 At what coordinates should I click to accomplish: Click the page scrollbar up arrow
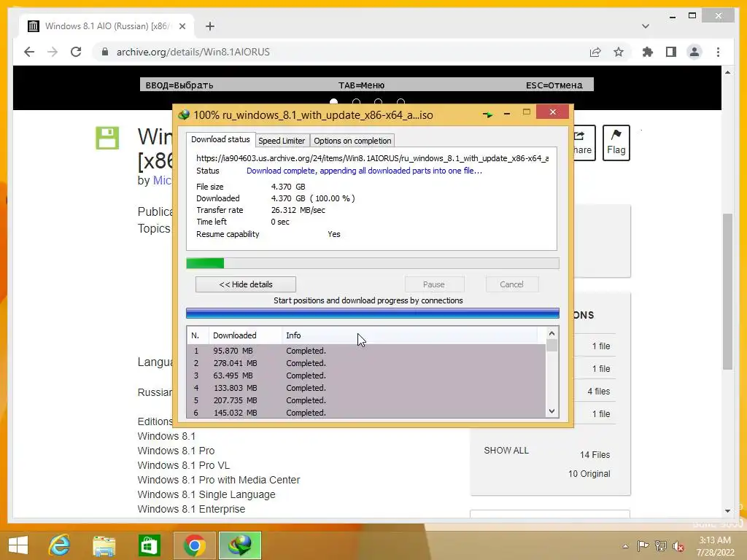point(727,72)
